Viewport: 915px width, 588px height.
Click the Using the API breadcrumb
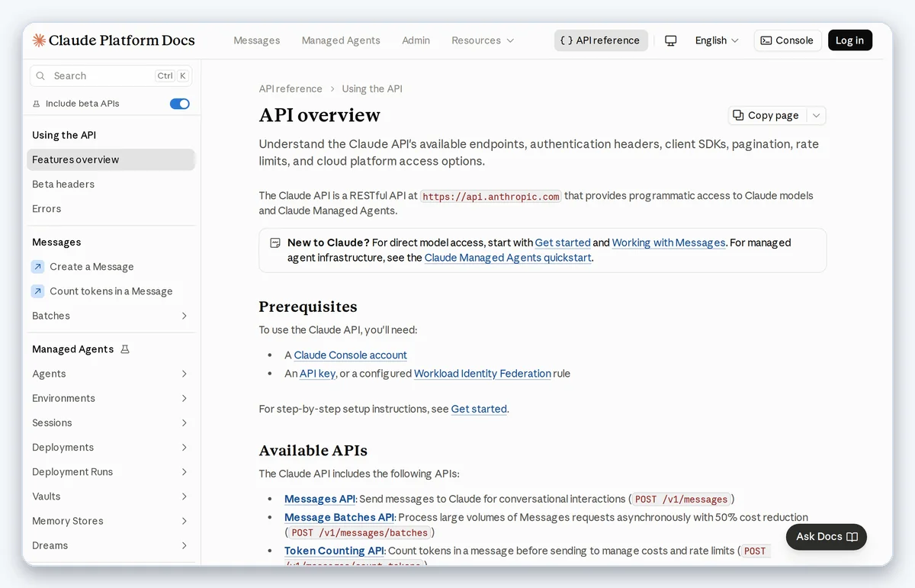pyautogui.click(x=372, y=88)
